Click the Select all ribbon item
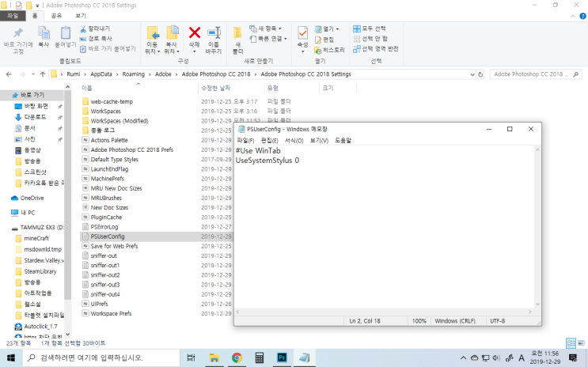The width and height of the screenshot is (588, 367). tap(370, 28)
